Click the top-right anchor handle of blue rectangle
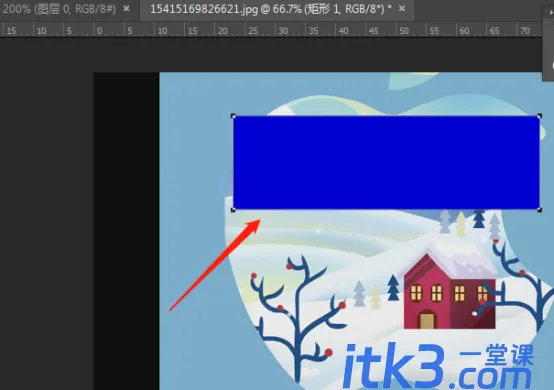 tap(540, 116)
